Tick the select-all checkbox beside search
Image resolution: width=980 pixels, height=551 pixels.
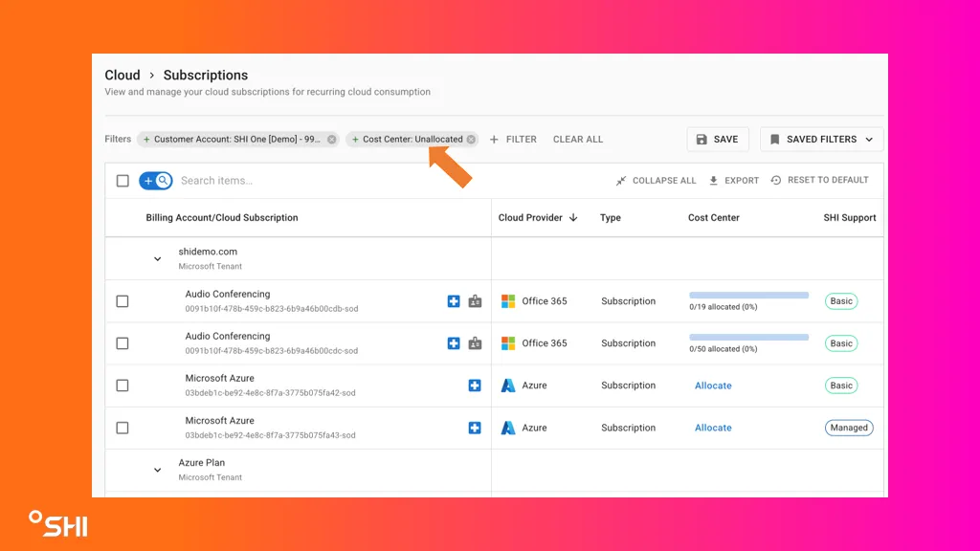(x=122, y=181)
